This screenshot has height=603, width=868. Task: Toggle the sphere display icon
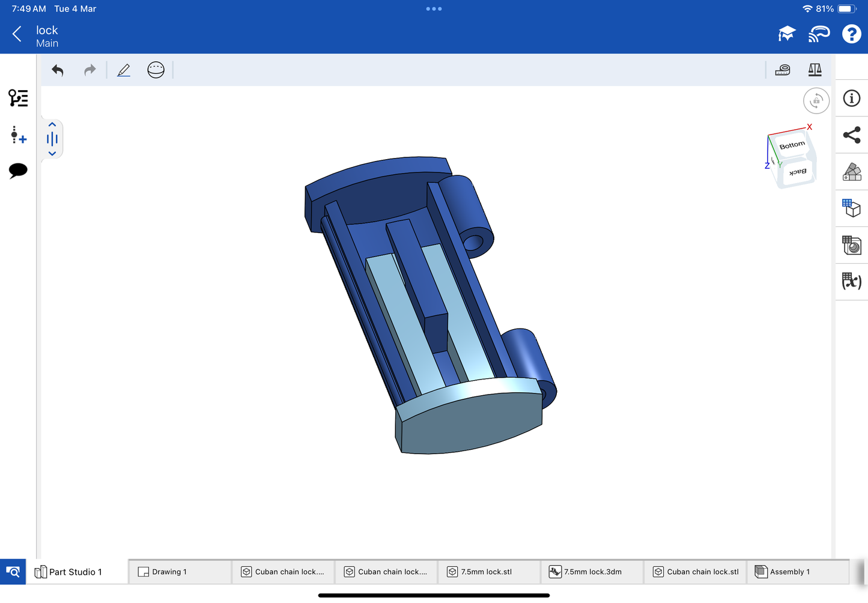(x=156, y=70)
